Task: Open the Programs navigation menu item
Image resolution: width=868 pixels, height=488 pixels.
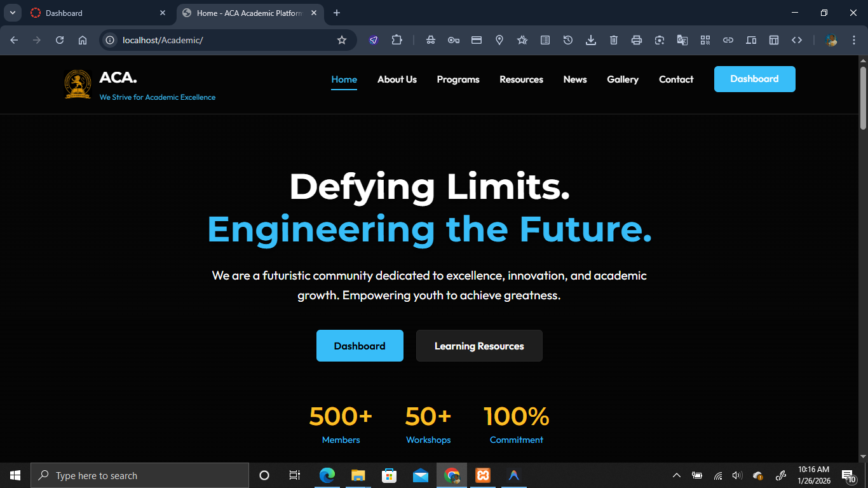Action: 458,79
